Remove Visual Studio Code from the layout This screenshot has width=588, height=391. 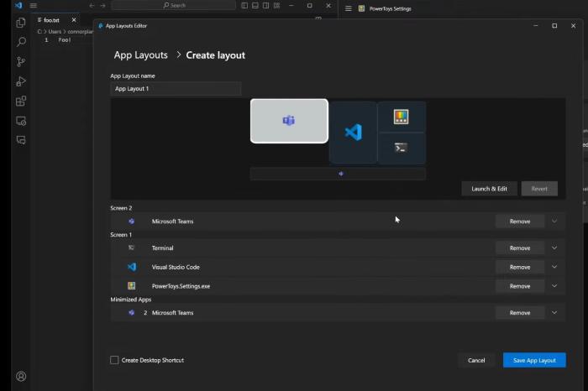(x=520, y=267)
